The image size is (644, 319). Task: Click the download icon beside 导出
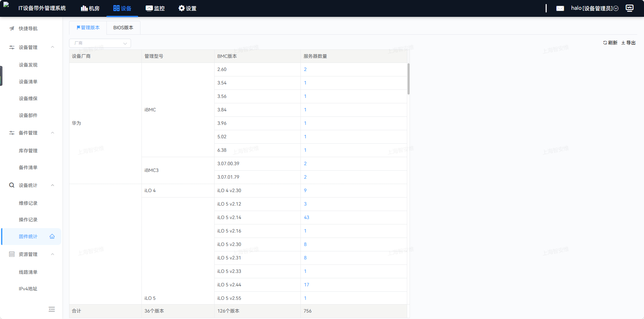coord(623,43)
